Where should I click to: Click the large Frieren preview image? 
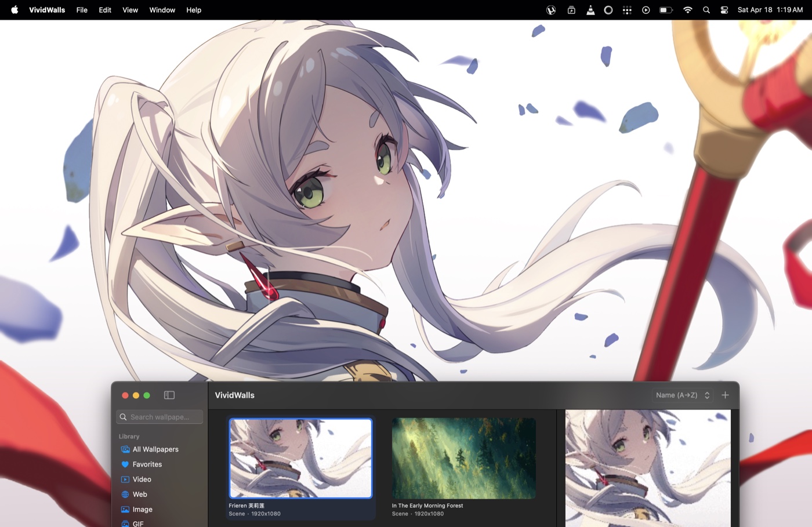[648, 468]
